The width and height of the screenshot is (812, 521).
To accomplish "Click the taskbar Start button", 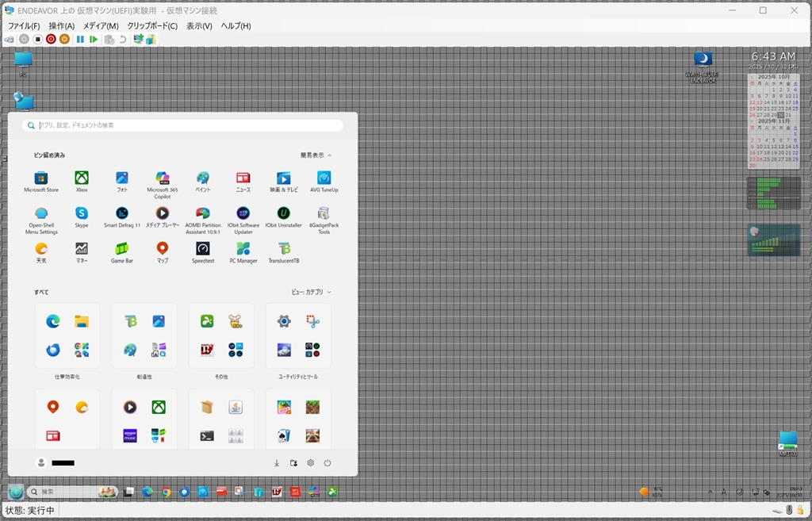I will [x=16, y=492].
